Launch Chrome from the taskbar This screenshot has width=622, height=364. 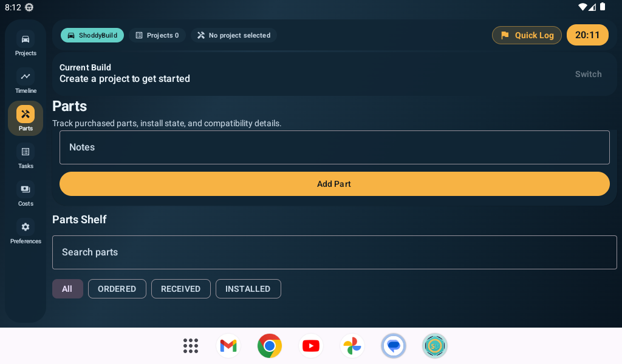tap(270, 346)
